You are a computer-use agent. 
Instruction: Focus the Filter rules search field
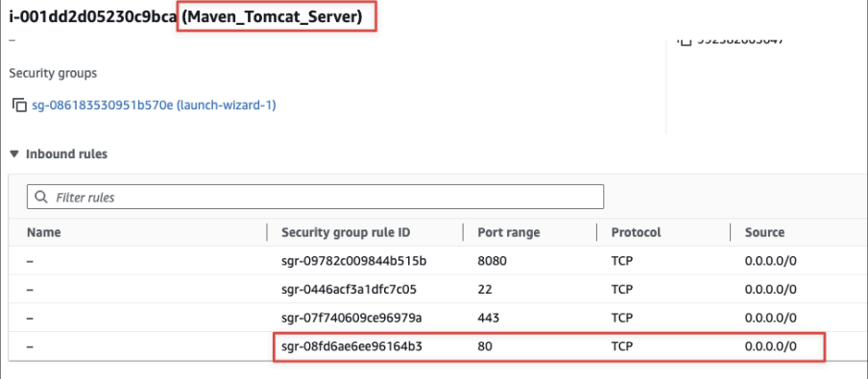point(315,197)
